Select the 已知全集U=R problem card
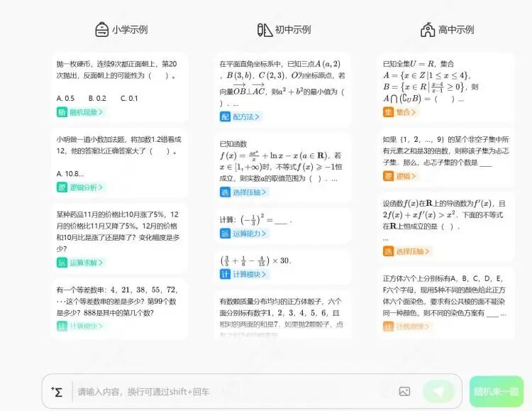 click(446, 87)
